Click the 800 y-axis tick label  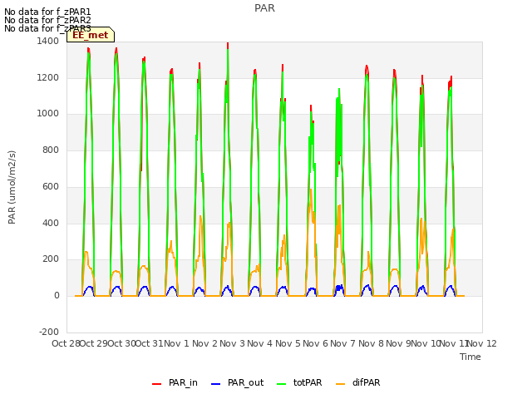(51, 150)
